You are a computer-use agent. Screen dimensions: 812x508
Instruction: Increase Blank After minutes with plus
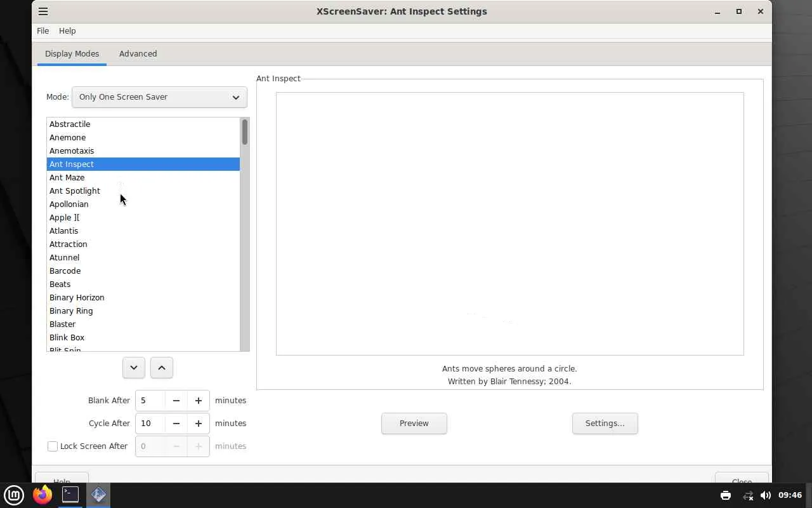(199, 401)
